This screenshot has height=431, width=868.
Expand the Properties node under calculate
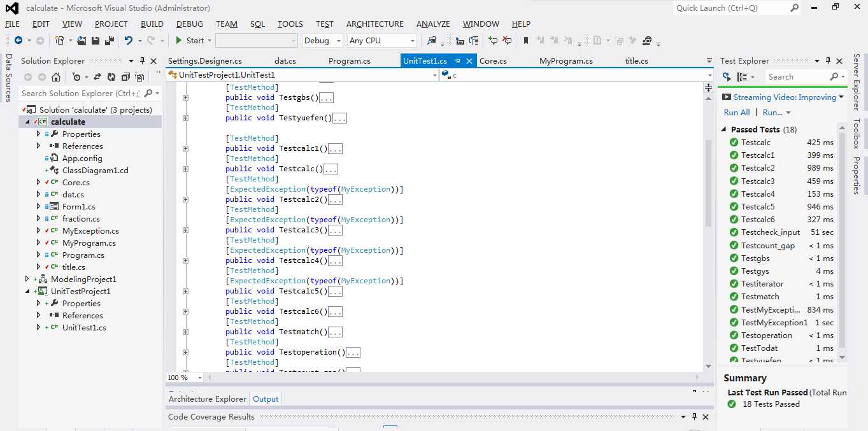[38, 134]
